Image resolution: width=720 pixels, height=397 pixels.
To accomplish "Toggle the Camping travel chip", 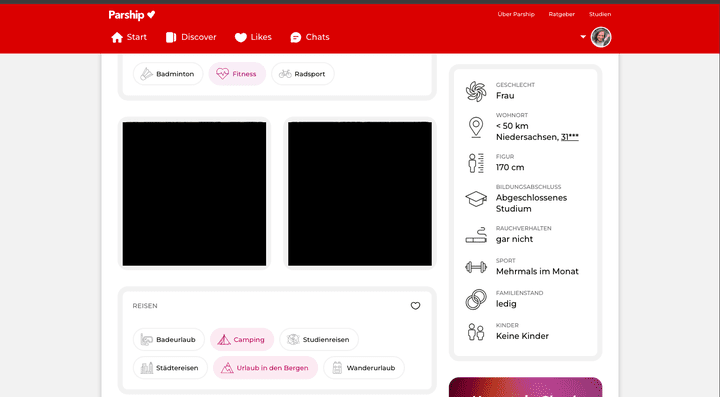I will click(242, 340).
